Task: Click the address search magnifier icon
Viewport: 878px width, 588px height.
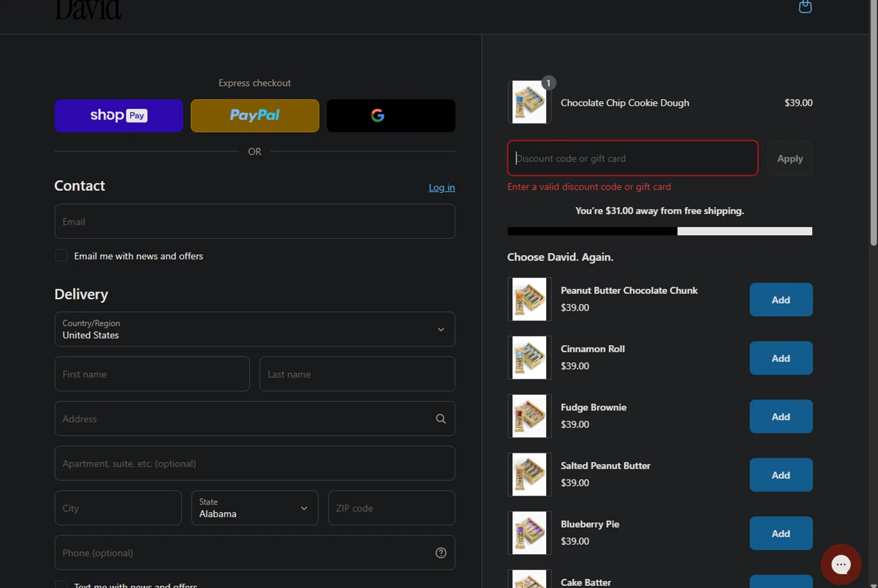Action: [441, 419]
